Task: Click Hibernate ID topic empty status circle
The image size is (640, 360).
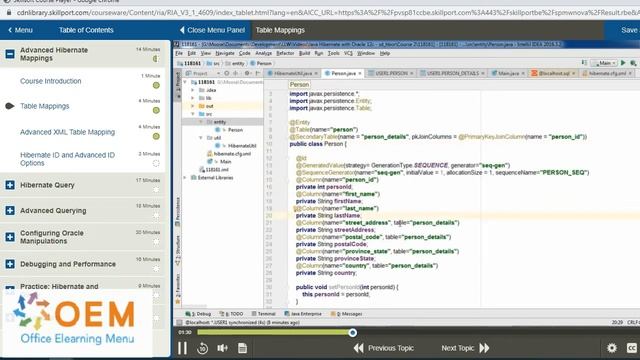Action: click(156, 163)
